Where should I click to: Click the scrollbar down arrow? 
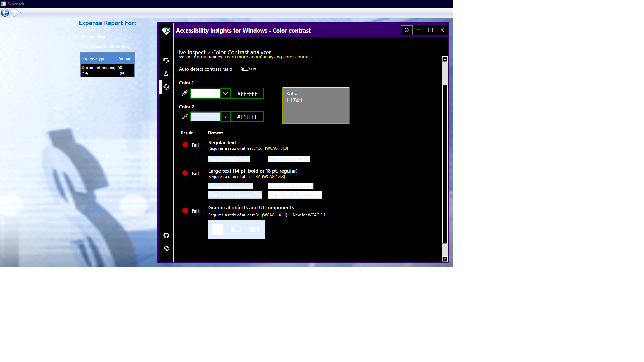coord(444,259)
